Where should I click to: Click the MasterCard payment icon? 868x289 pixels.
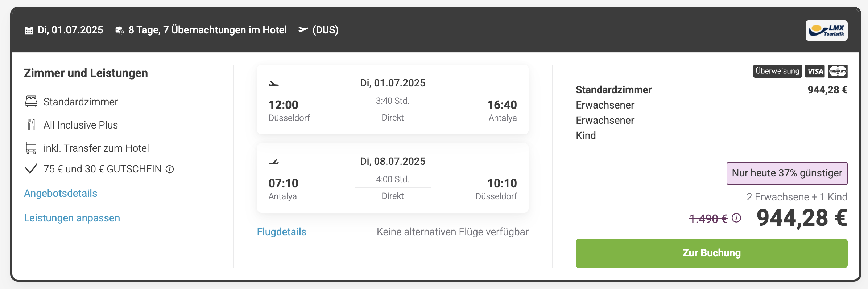pyautogui.click(x=838, y=71)
